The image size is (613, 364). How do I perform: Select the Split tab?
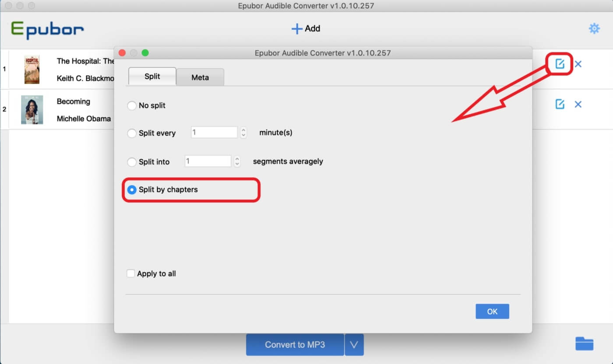152,76
